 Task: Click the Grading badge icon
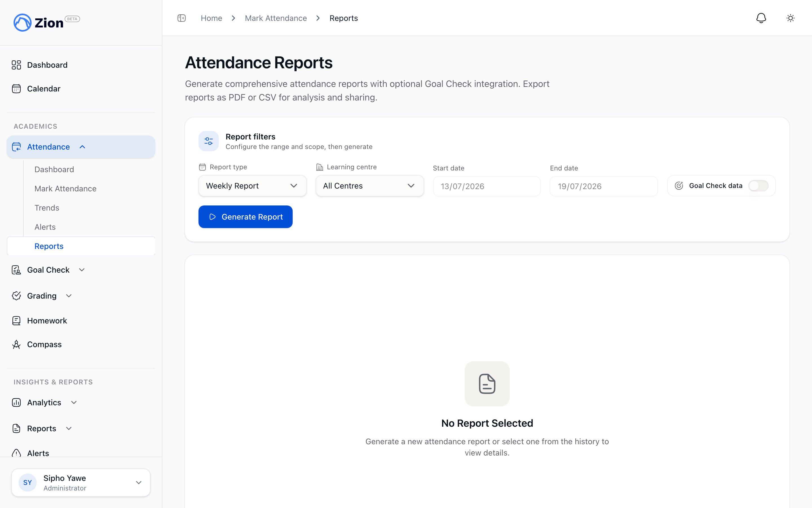16,296
